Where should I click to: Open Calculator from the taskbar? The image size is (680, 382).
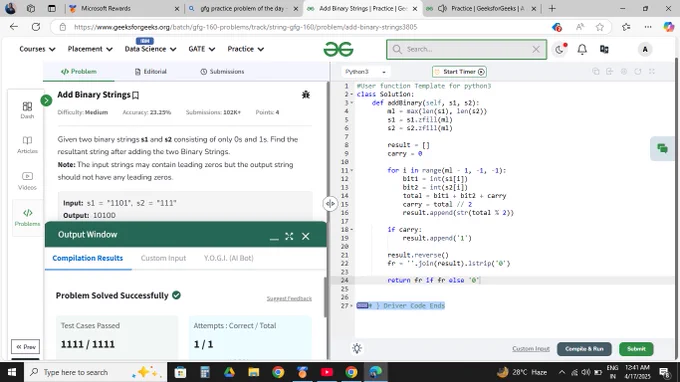[205, 372]
